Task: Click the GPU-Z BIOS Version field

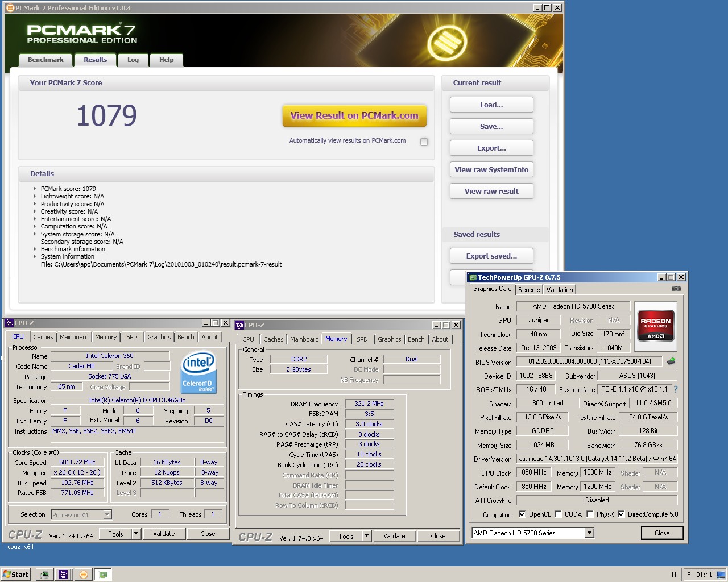Action: (x=589, y=361)
